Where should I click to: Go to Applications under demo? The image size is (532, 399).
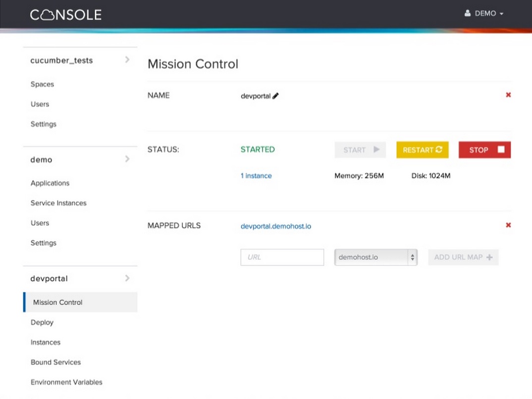coord(50,183)
